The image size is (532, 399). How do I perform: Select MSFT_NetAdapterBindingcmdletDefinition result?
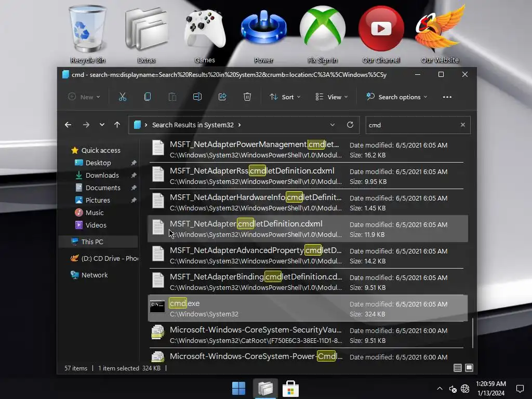click(x=308, y=282)
